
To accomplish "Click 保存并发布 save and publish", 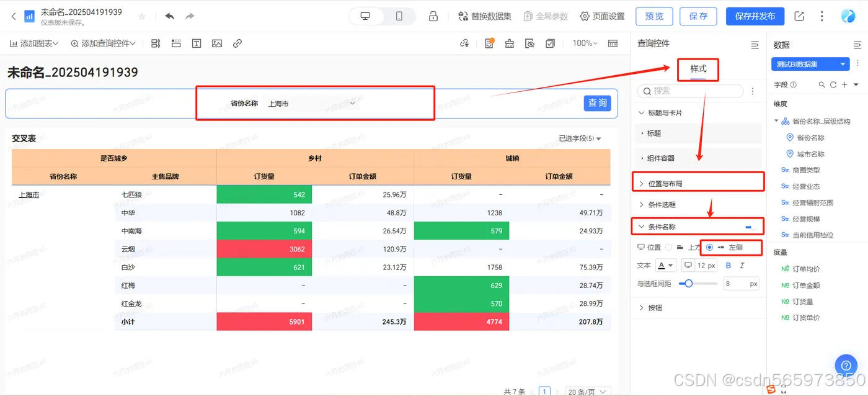I will 755,16.
